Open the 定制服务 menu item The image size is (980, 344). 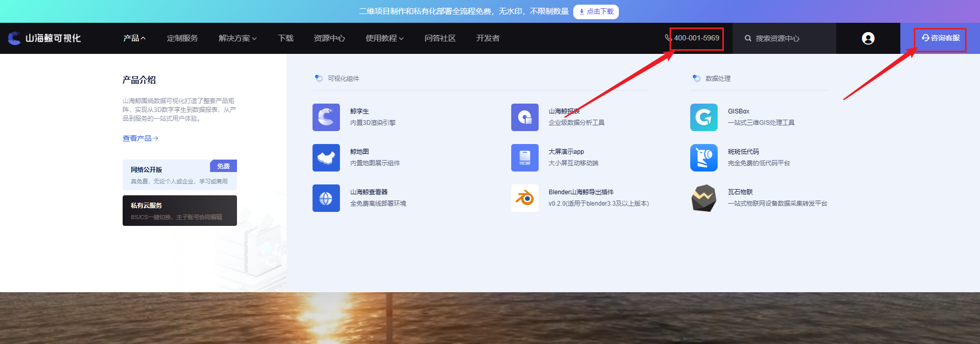point(182,38)
